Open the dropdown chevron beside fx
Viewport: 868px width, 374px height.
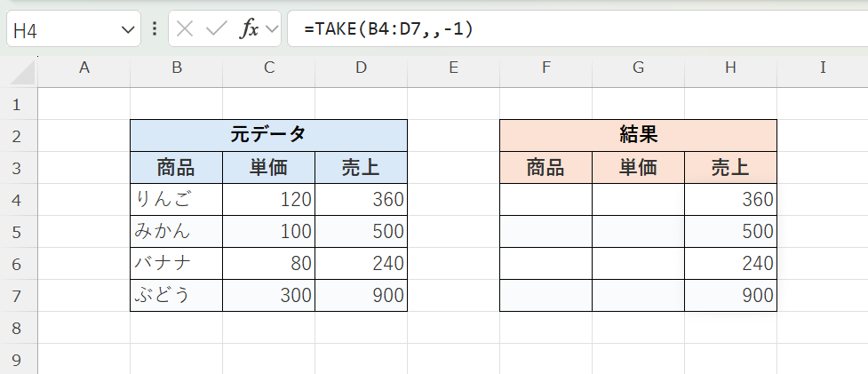[x=271, y=28]
